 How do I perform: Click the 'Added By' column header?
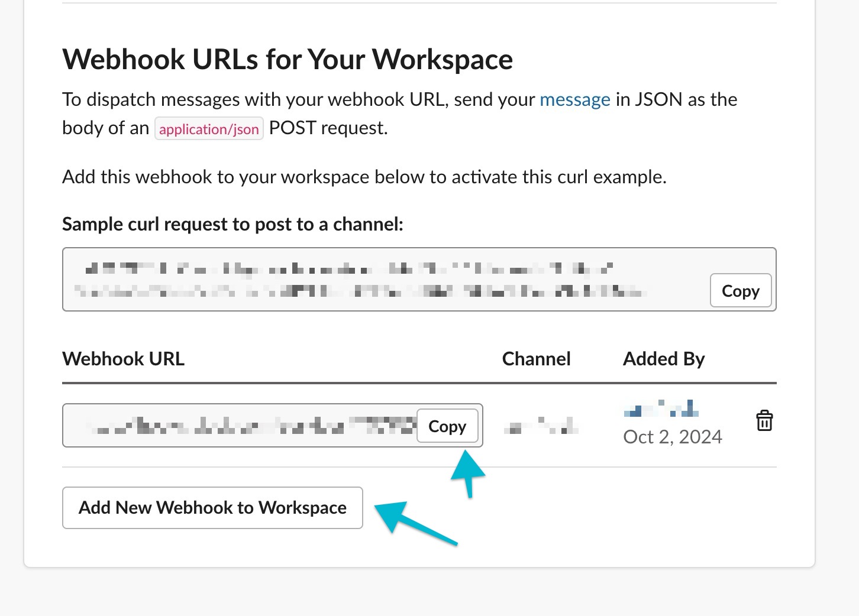coord(664,359)
